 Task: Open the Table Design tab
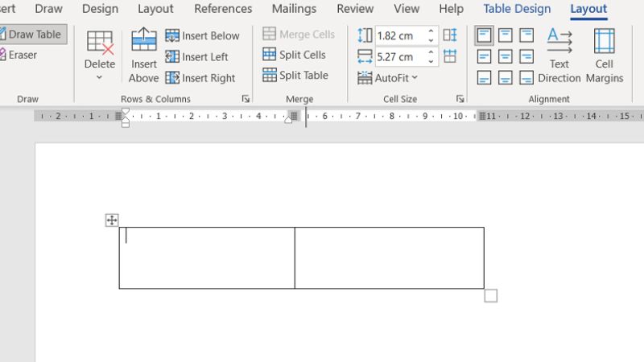click(x=517, y=9)
